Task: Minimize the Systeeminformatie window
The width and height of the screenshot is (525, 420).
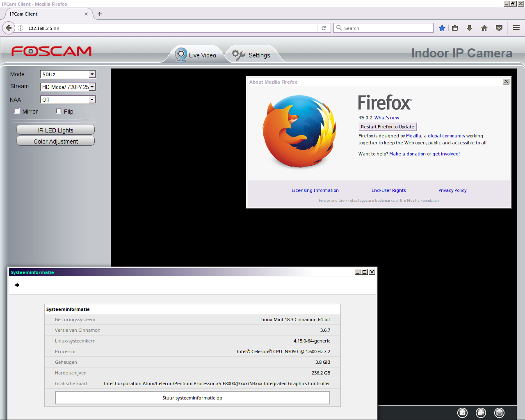Action: point(358,272)
